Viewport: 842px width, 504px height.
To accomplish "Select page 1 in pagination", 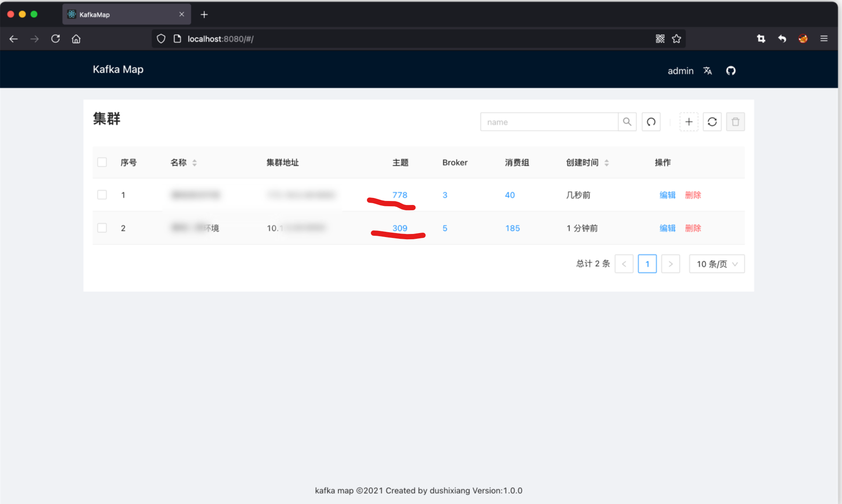I will (x=647, y=264).
